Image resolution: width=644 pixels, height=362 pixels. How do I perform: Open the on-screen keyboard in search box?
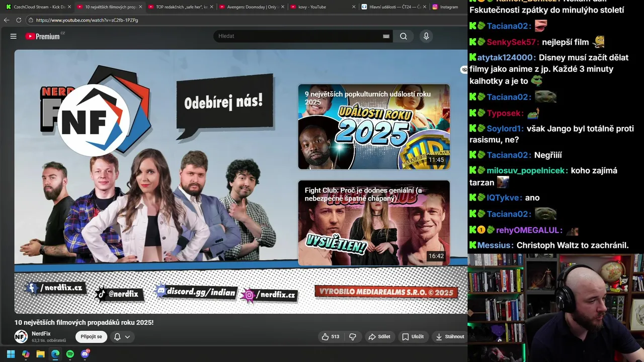point(386,36)
